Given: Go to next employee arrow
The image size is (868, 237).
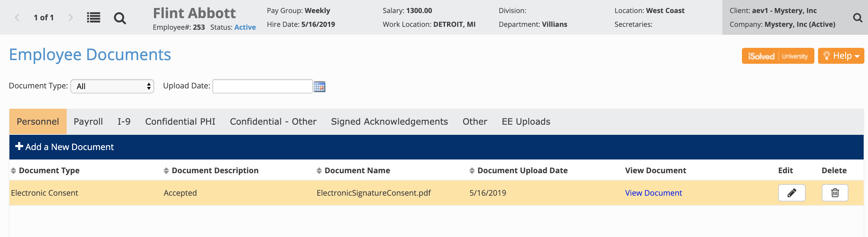Looking at the screenshot, I should pos(71,17).
